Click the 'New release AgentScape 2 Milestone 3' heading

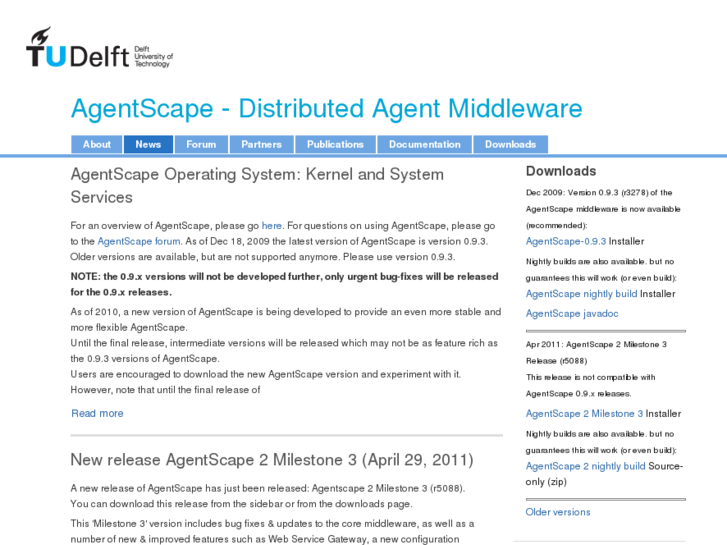[272, 460]
